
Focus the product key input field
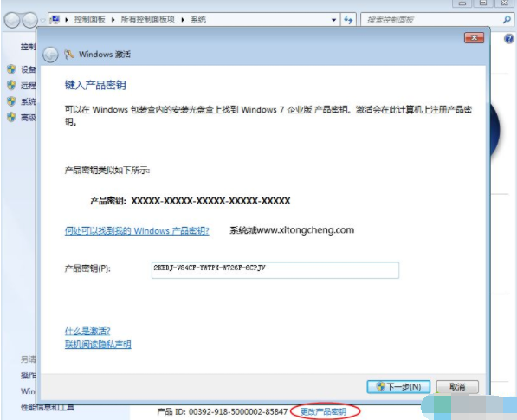tap(275, 270)
